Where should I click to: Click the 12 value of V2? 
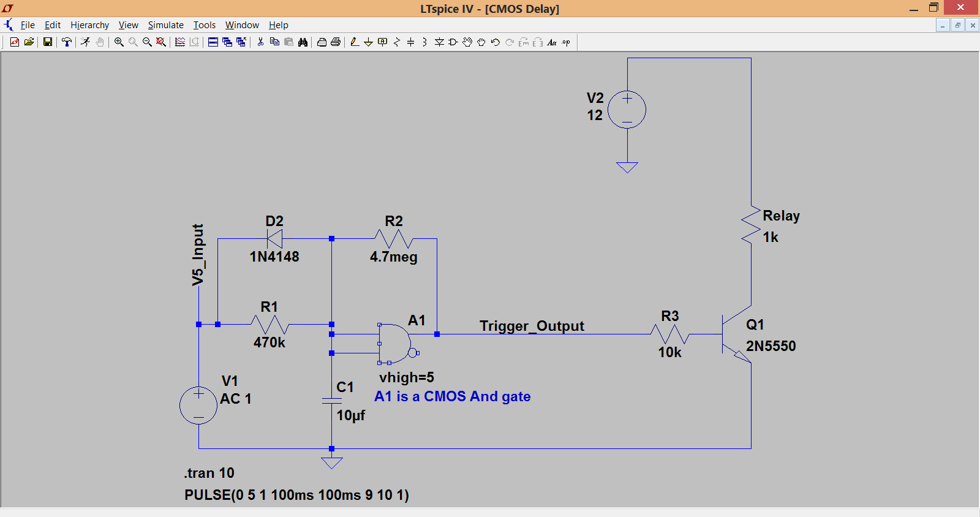tap(595, 115)
